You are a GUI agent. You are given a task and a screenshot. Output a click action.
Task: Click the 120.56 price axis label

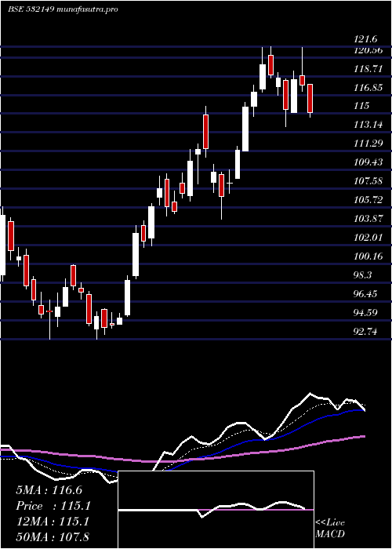pos(368,50)
